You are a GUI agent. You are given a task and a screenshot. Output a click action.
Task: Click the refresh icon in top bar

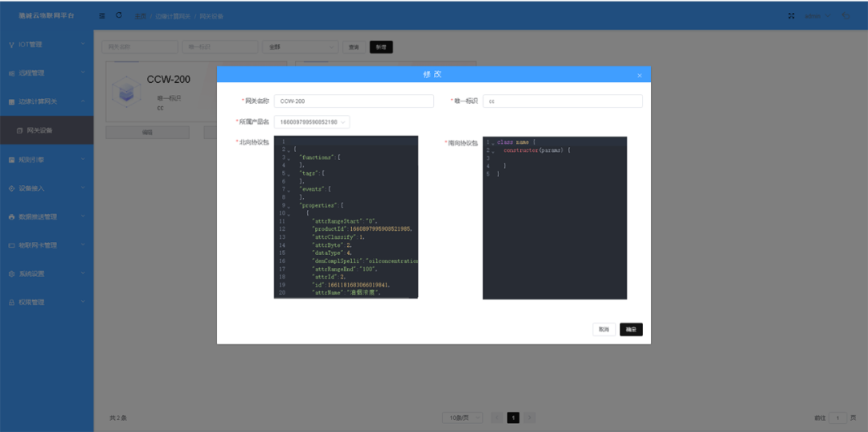point(119,15)
